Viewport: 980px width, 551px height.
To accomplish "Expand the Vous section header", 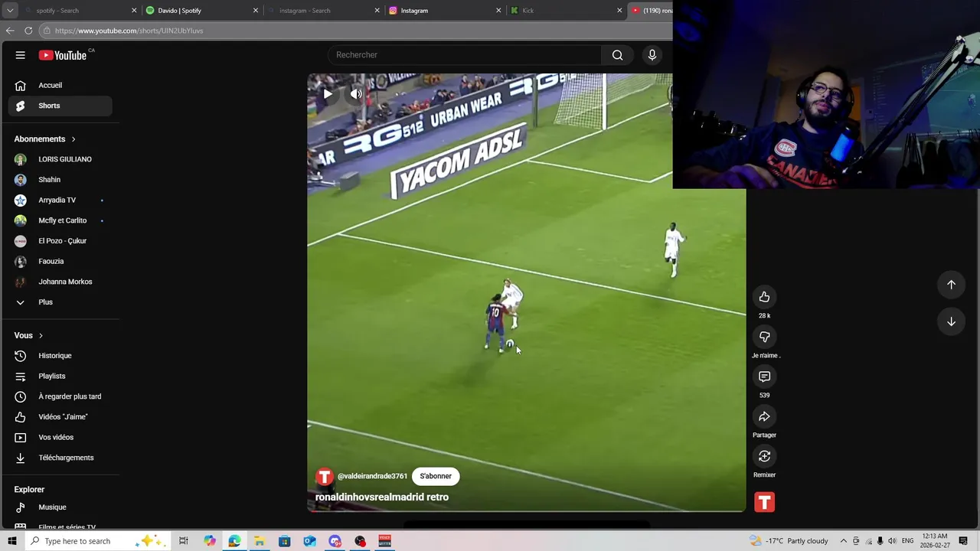I will 28,335.
